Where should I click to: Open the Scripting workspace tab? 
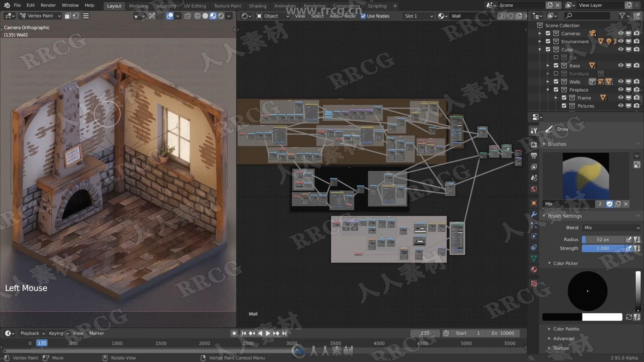[377, 6]
